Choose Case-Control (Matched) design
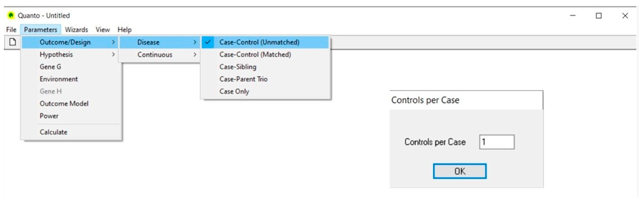 point(255,54)
